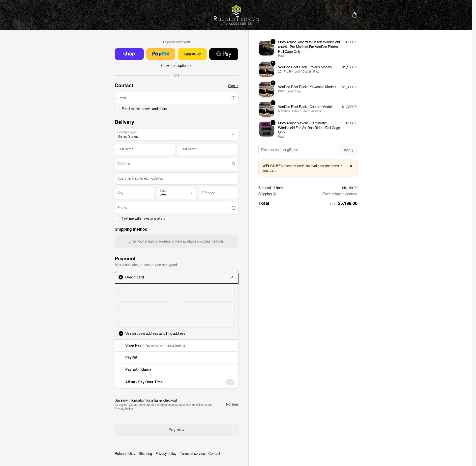Focus the Email input field
The width and height of the screenshot is (476, 466).
177,98
